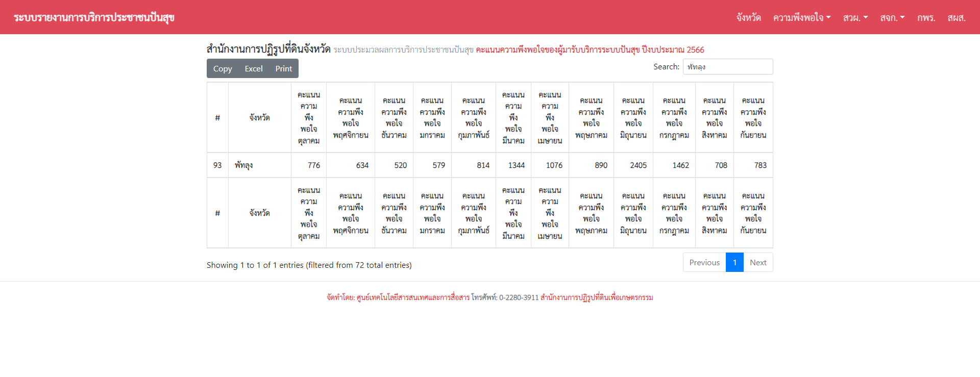Focus the Search input field

(728, 67)
